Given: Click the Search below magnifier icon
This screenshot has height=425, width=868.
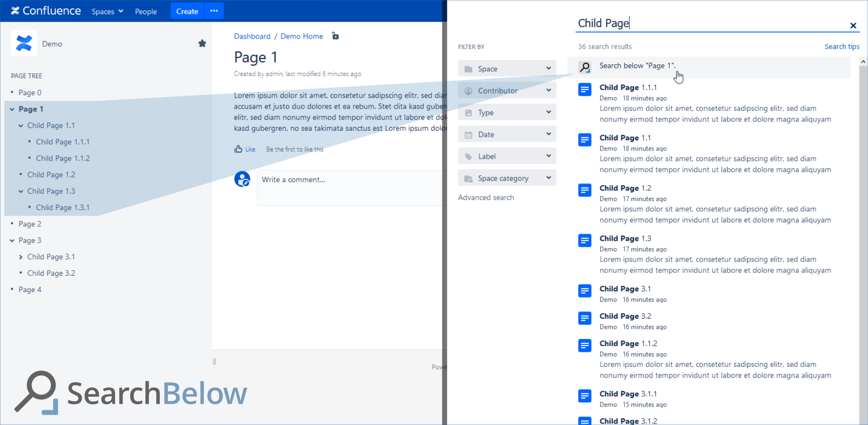Looking at the screenshot, I should 585,68.
